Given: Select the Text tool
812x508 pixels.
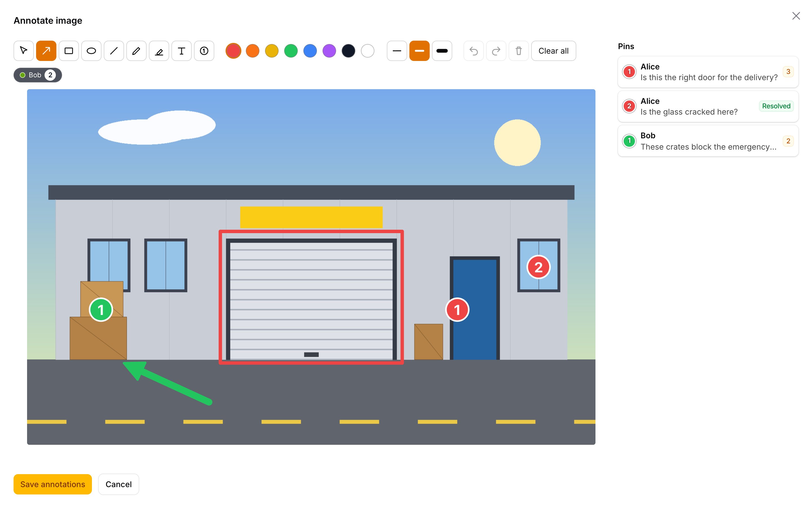Looking at the screenshot, I should 182,51.
